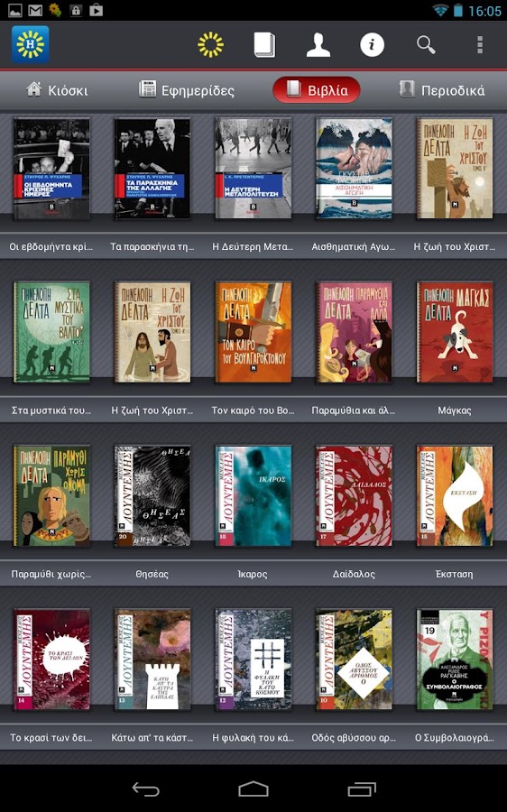507x812 pixels.
Task: Tap the picture notification icon in the status bar
Action: click(x=15, y=10)
